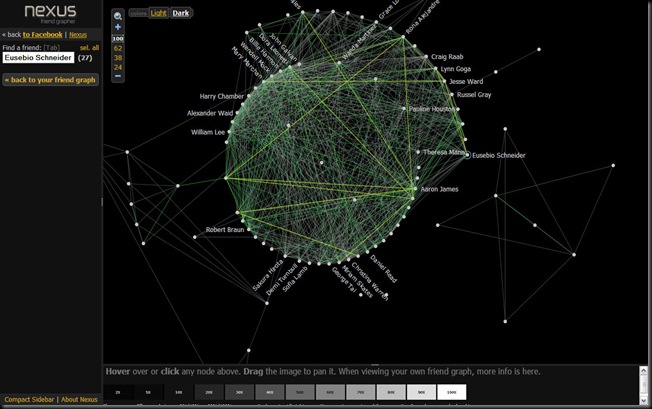Click the Theresa Mann node

click(418, 152)
